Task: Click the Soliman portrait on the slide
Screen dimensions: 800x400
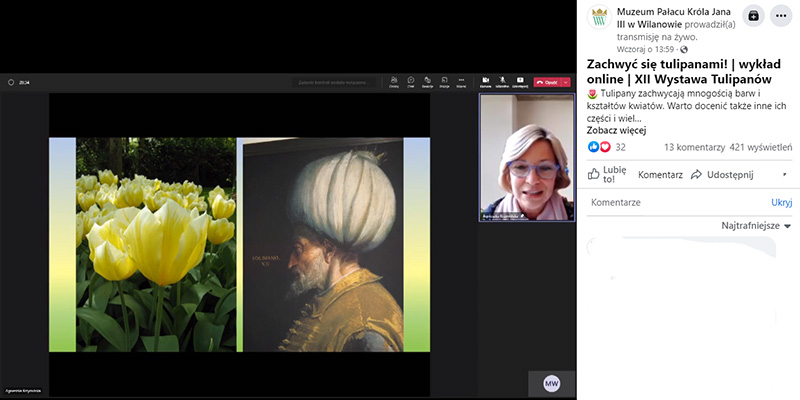Action: click(323, 244)
